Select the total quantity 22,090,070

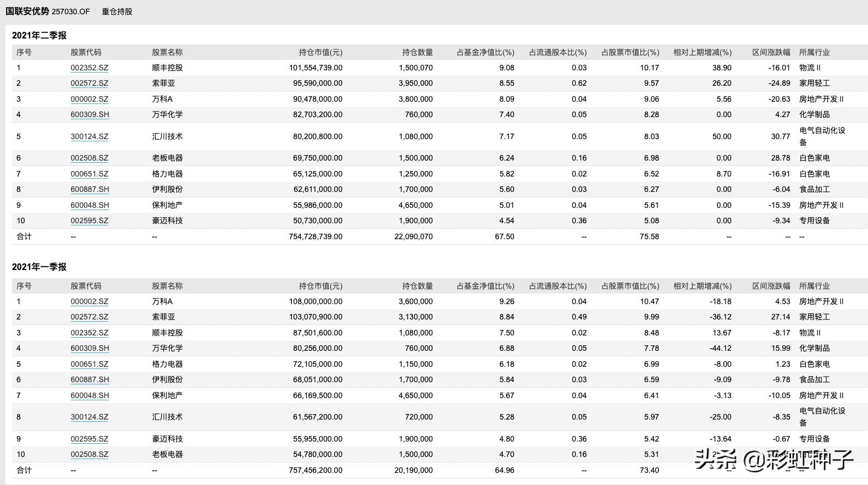point(413,236)
